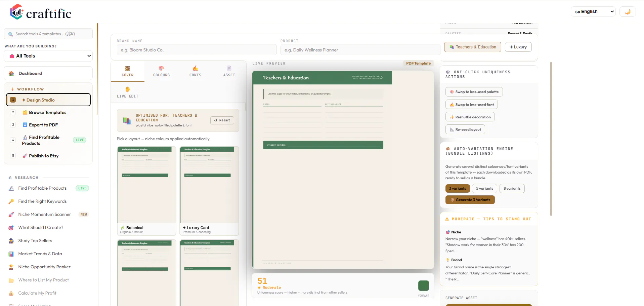Click the microscope icon in Research list

click(11, 188)
